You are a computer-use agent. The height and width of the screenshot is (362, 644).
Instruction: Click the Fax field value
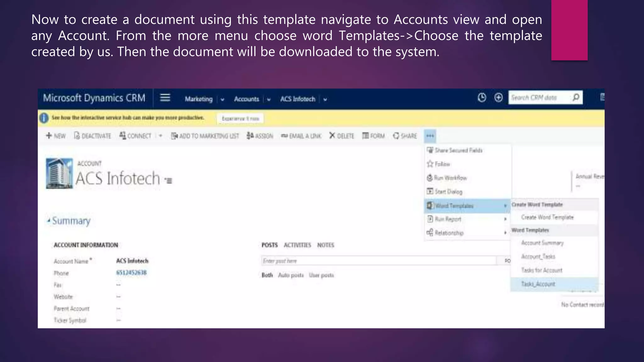119,285
